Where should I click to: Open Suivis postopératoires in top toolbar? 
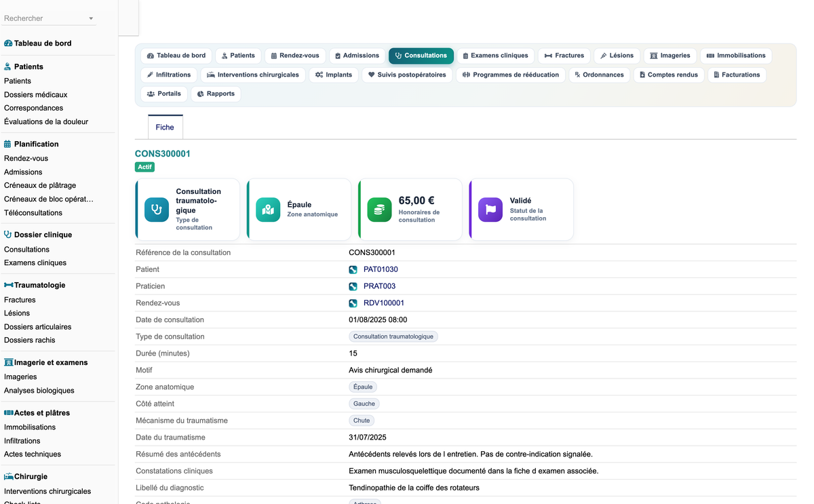[x=407, y=75]
